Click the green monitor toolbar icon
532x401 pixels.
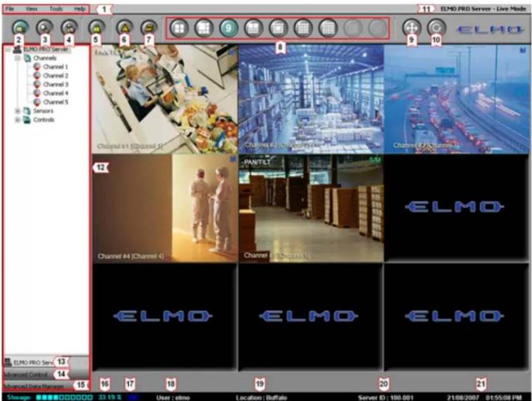pos(20,27)
